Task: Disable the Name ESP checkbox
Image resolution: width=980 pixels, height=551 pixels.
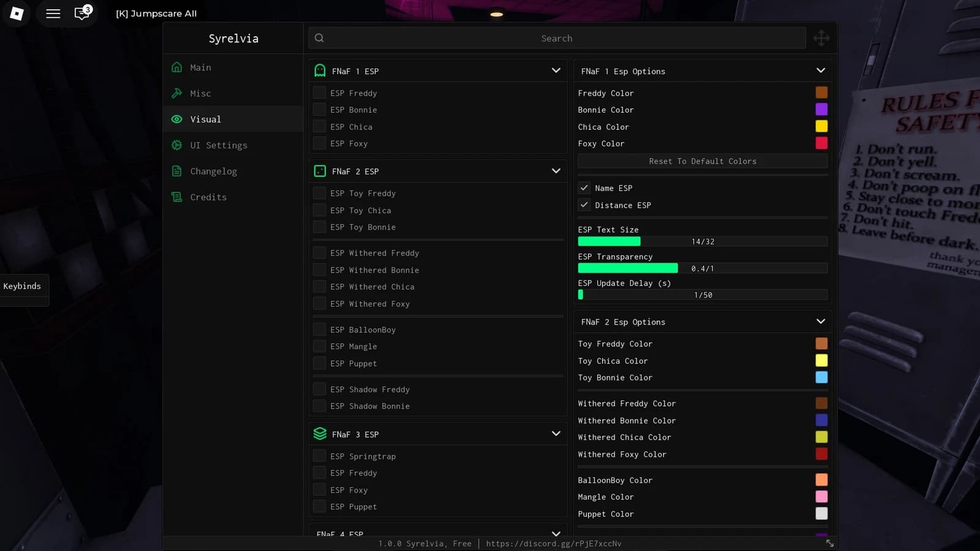Action: click(x=584, y=188)
